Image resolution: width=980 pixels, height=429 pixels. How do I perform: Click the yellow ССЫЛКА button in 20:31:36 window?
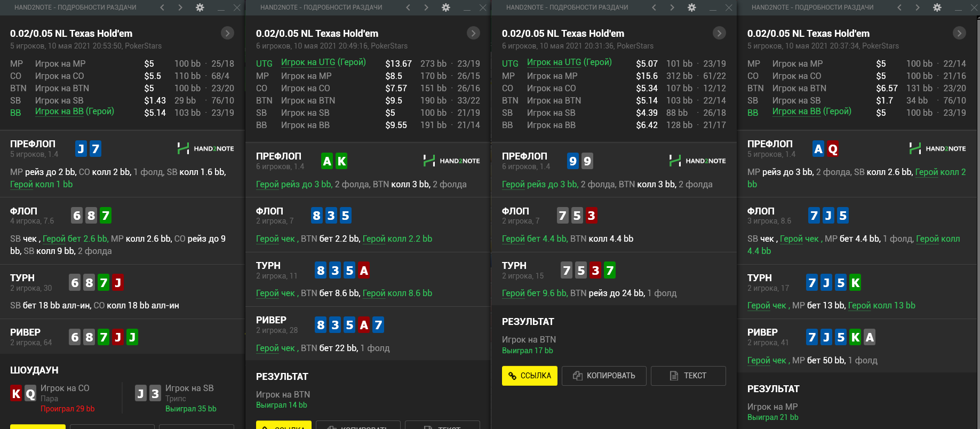point(530,376)
